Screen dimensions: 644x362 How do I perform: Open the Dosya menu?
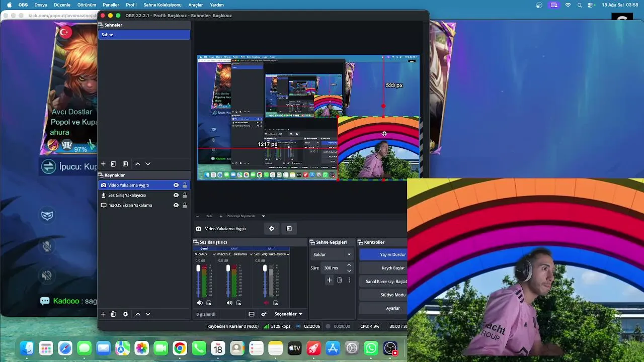tap(41, 5)
